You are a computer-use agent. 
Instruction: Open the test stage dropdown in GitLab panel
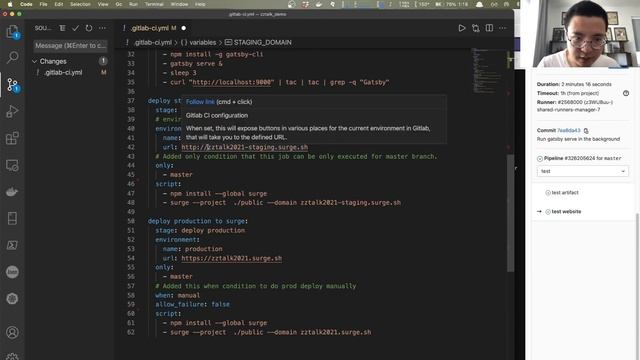click(x=582, y=171)
